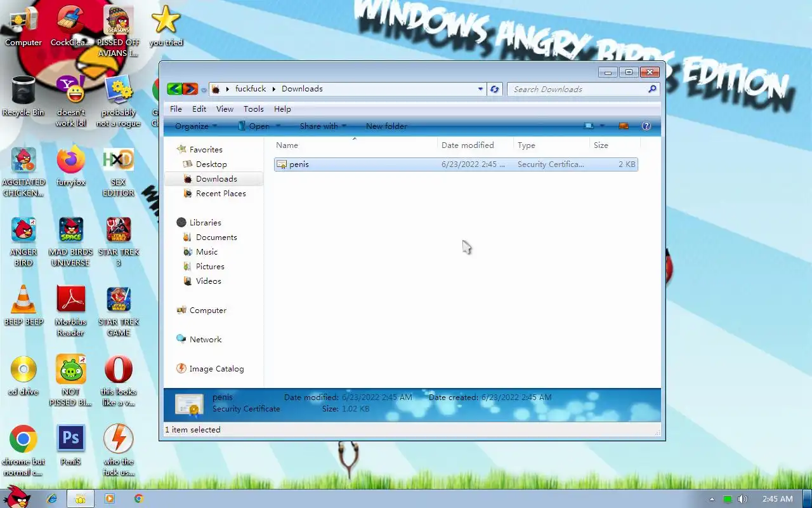This screenshot has height=508, width=812.
Task: Click the Downloads breadcrumb in address bar
Action: (x=302, y=89)
